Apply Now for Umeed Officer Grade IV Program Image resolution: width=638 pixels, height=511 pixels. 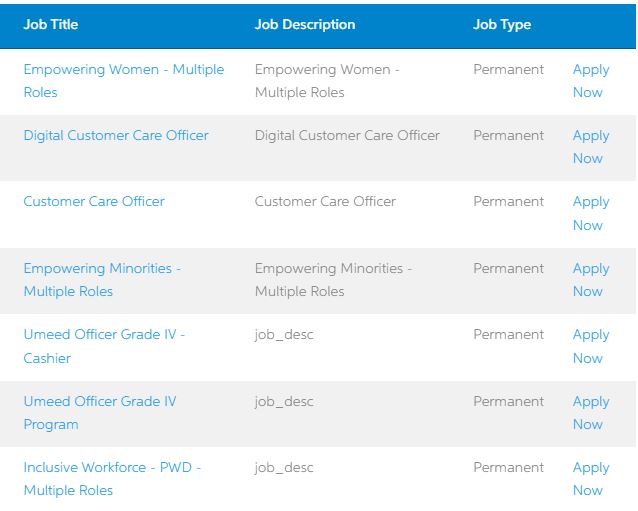click(x=591, y=413)
